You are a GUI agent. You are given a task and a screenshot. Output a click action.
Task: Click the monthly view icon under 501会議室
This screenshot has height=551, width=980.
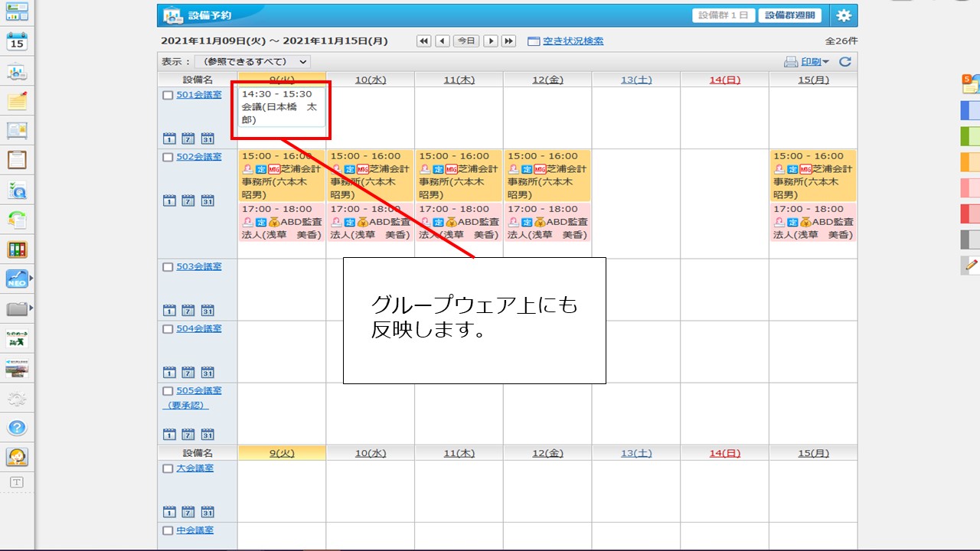(207, 139)
